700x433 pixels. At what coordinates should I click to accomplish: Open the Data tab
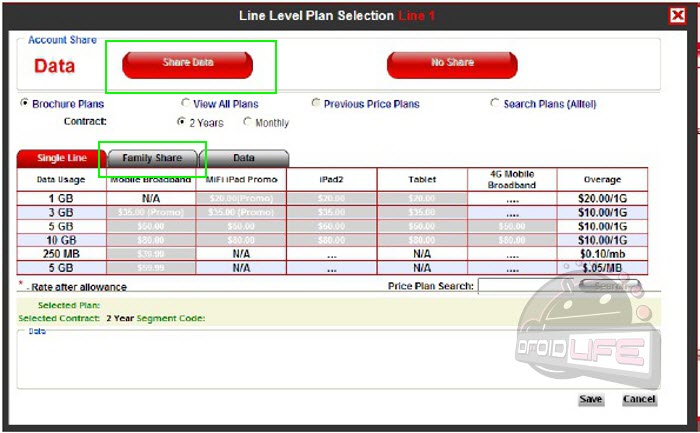[x=244, y=158]
